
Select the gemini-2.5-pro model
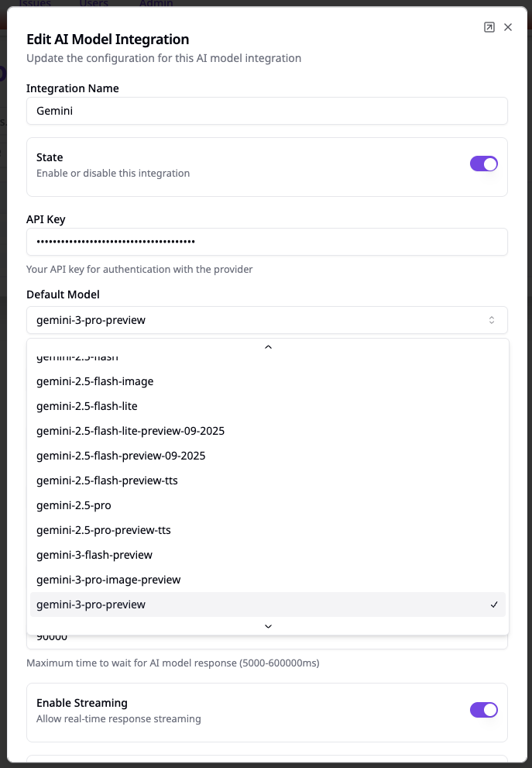click(74, 505)
